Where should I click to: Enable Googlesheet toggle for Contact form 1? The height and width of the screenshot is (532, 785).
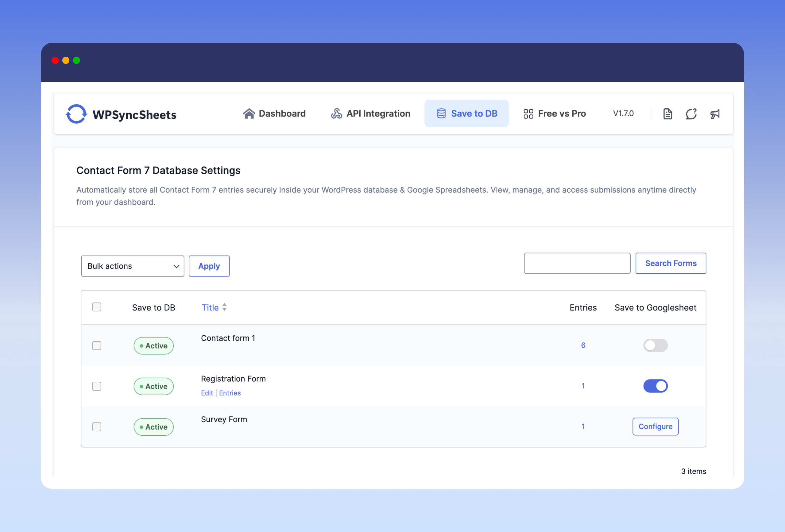pos(655,345)
